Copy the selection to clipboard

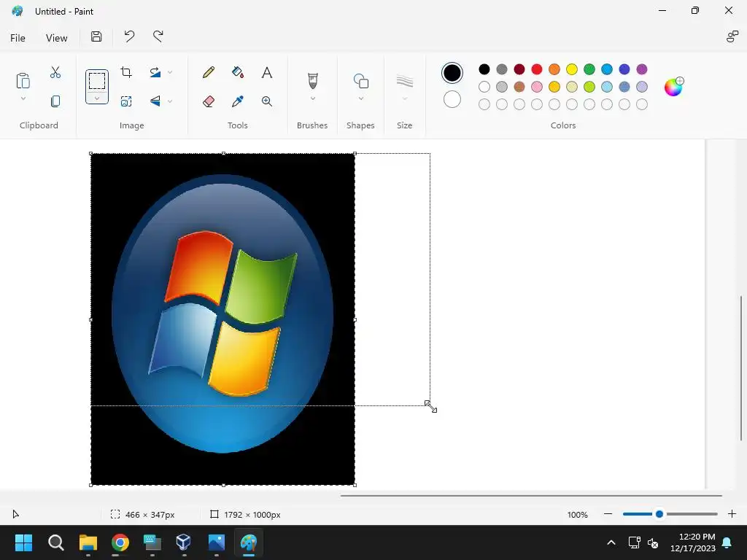pyautogui.click(x=55, y=101)
